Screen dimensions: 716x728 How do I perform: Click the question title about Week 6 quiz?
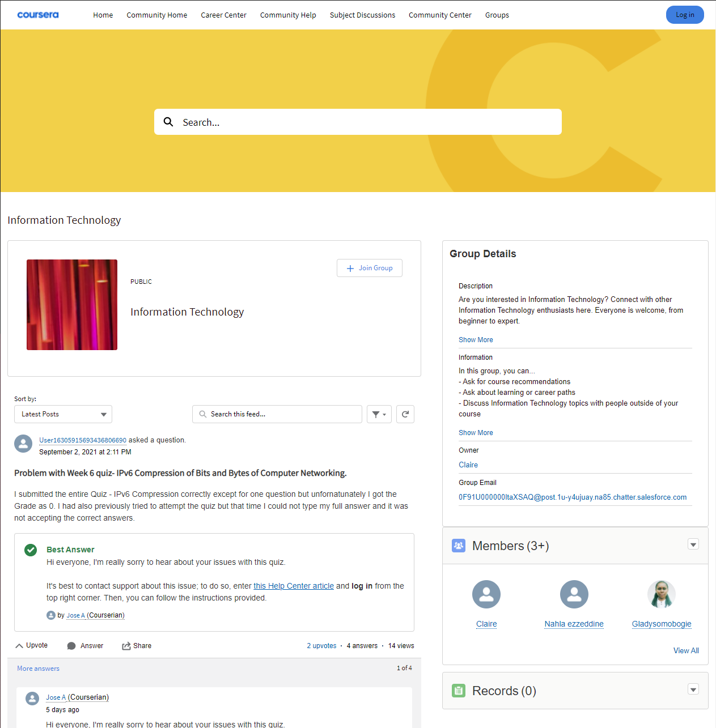click(x=180, y=473)
